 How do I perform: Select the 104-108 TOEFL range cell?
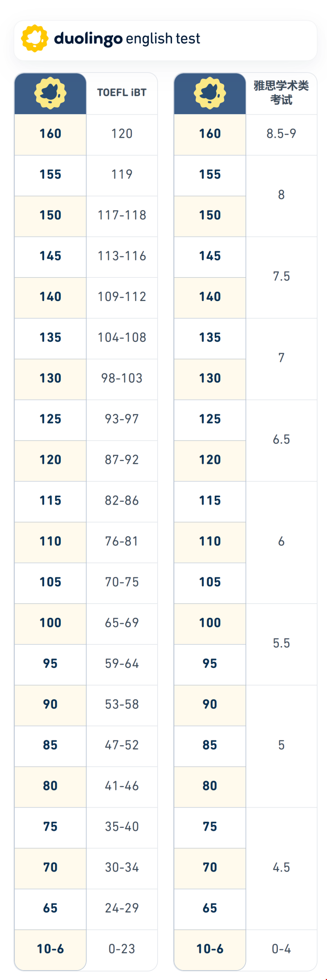(122, 338)
